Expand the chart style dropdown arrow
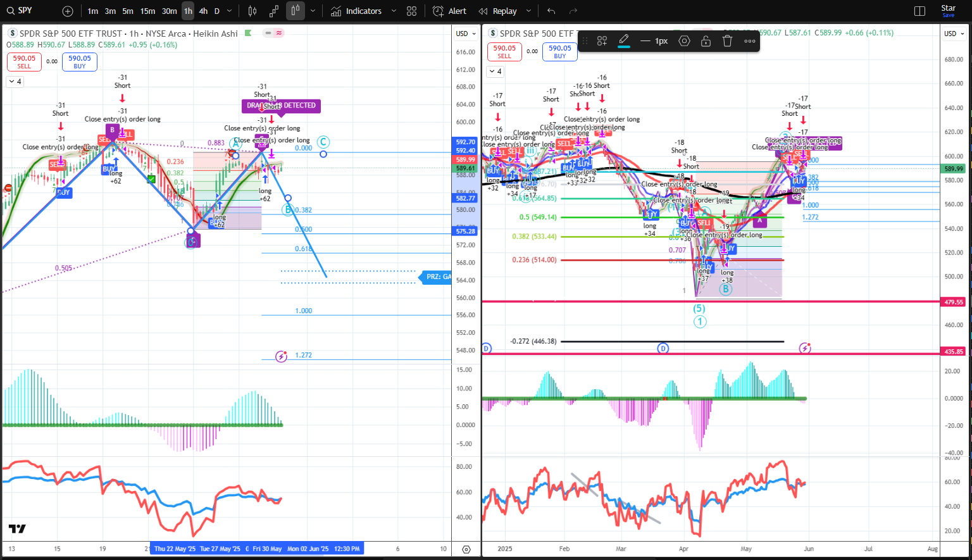 point(313,11)
